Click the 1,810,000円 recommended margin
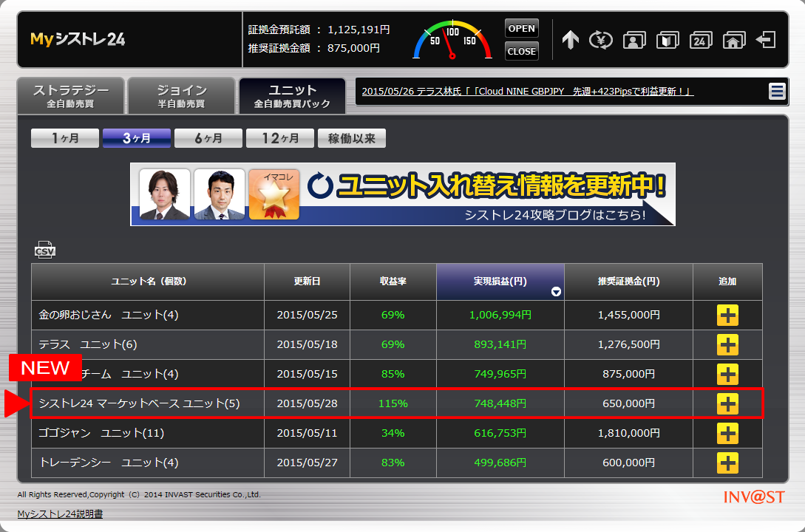Screen dimensions: 805x532 point(629,434)
